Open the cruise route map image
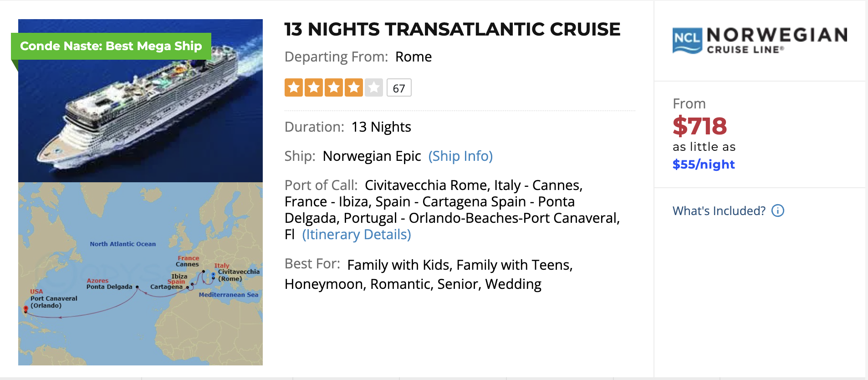 (140, 274)
